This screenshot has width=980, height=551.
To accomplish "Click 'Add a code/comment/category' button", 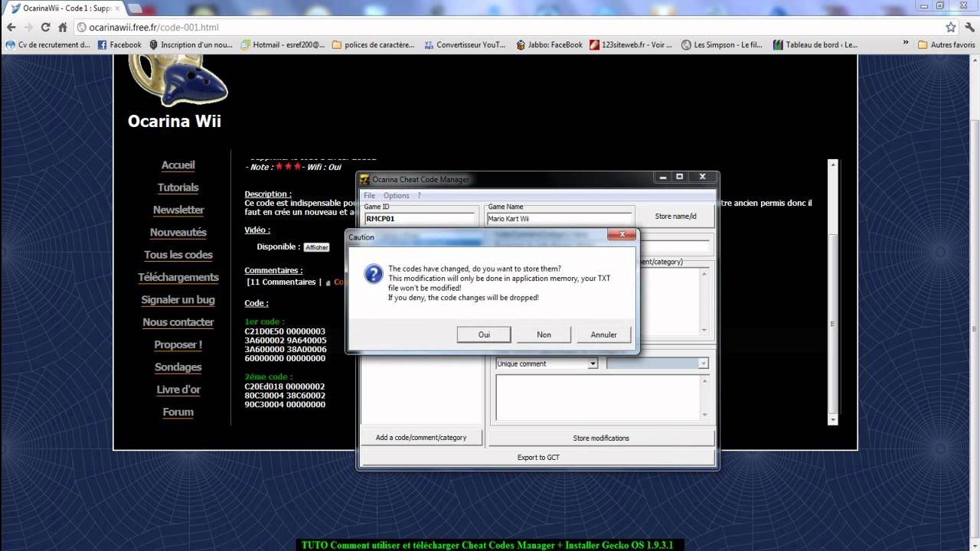I will (x=421, y=438).
